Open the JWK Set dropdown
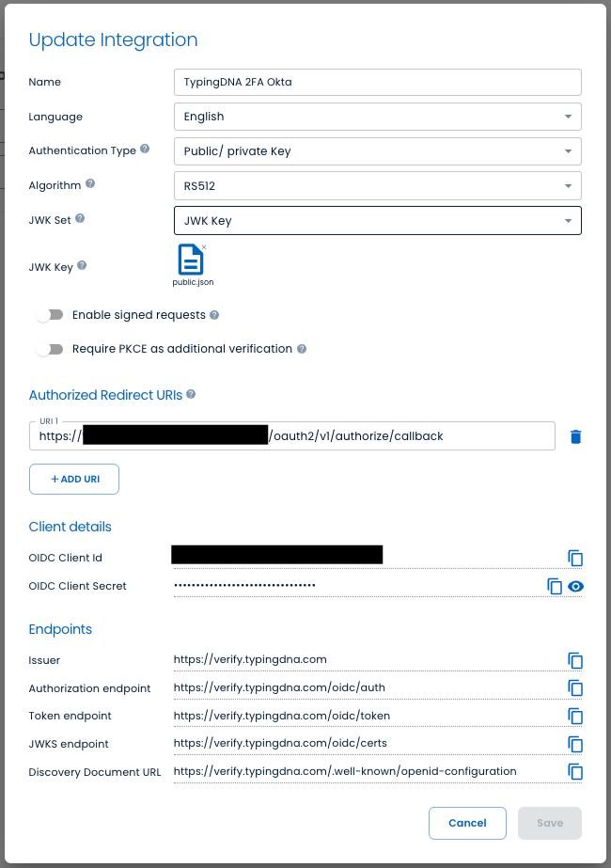 click(x=378, y=220)
